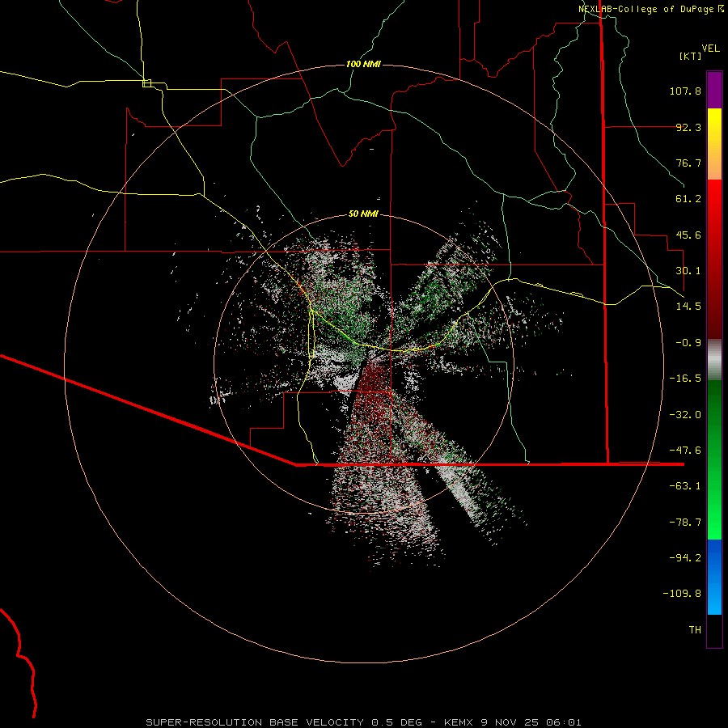Image resolution: width=728 pixels, height=728 pixels.
Task: Click the 100 NMI range ring label
Action: [x=363, y=64]
